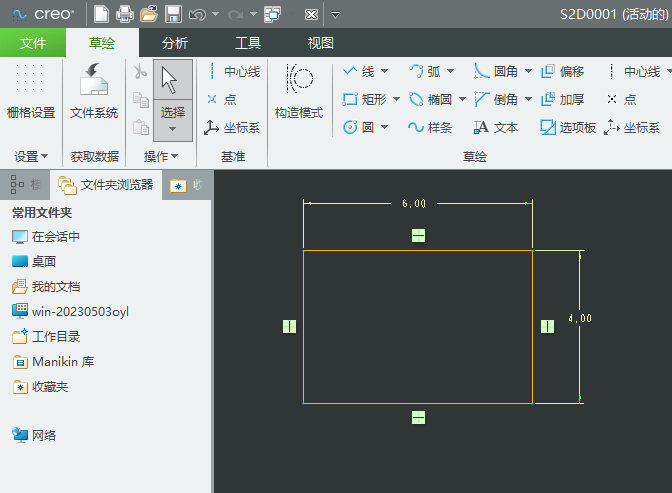
Task: Click the Save icon in quick access toolbar
Action: click(173, 14)
